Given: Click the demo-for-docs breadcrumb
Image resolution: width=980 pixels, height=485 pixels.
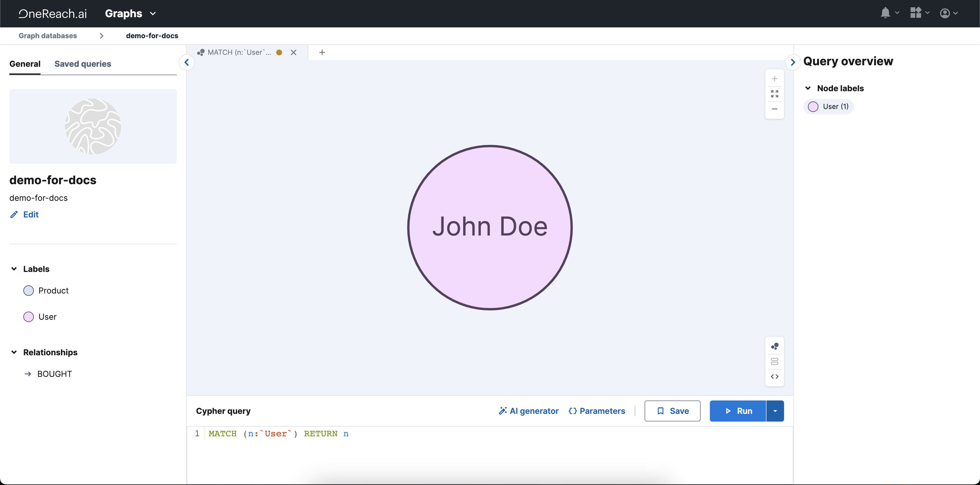Looking at the screenshot, I should click(152, 36).
